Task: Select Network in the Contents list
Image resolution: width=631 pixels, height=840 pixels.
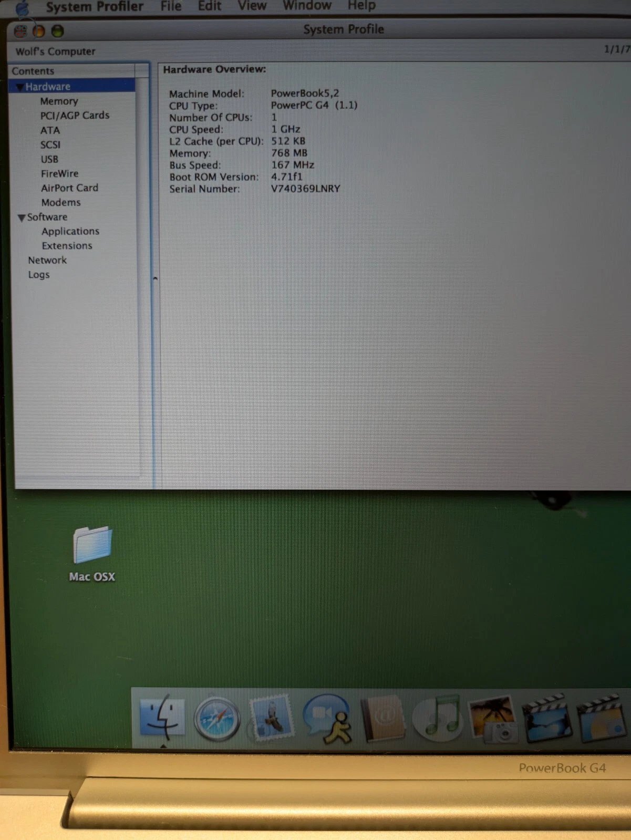Action: pos(47,260)
